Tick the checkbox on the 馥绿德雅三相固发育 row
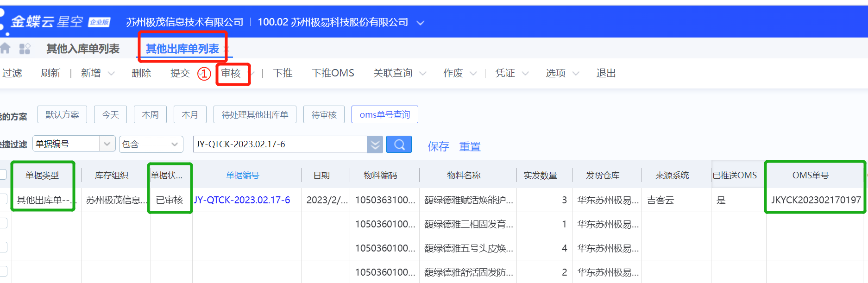Viewport: 868px width, 283px height. click(3, 223)
